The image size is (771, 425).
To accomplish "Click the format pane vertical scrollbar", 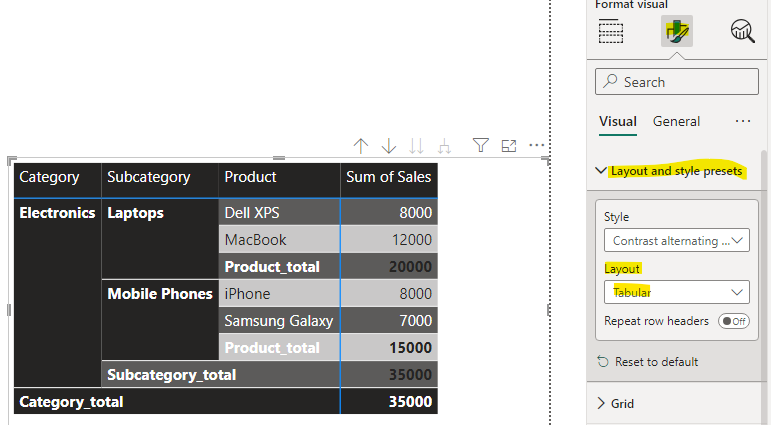I will 764,288.
